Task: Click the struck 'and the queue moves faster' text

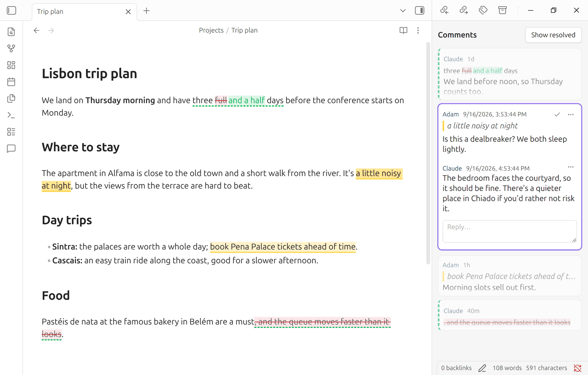Action: pyautogui.click(x=323, y=322)
